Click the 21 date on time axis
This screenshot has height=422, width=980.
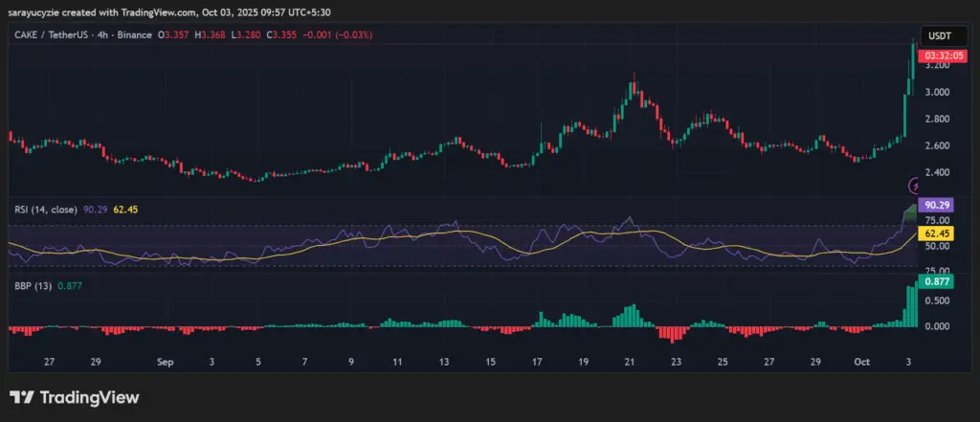point(630,362)
